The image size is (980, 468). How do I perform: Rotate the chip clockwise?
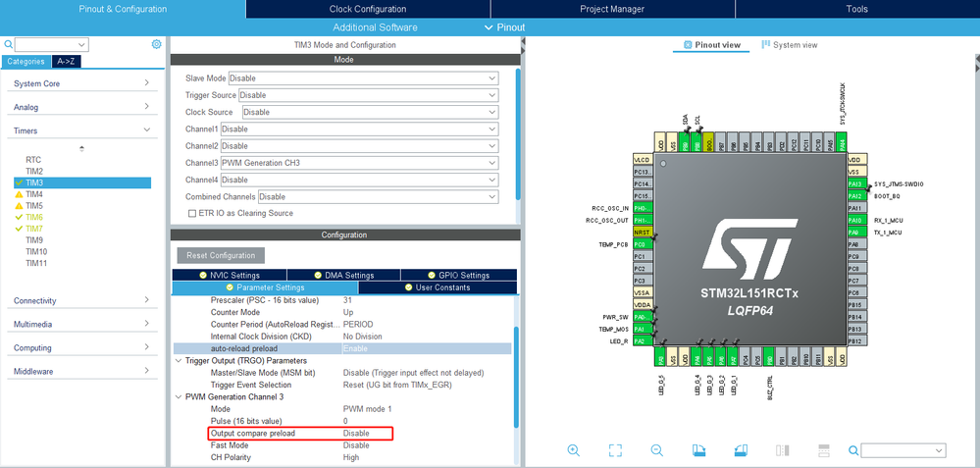pos(698,450)
